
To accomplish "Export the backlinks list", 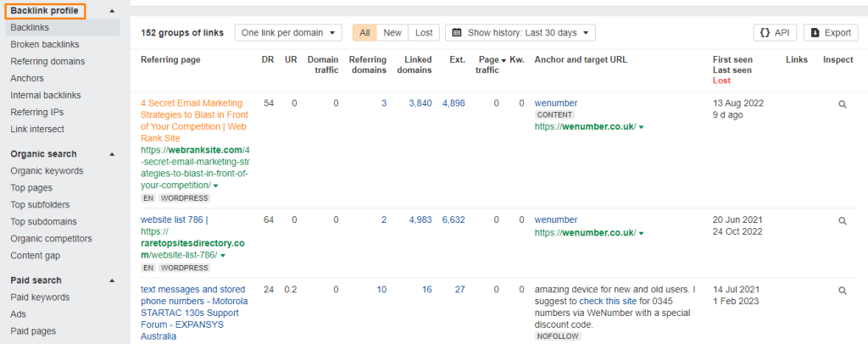I will pyautogui.click(x=831, y=33).
